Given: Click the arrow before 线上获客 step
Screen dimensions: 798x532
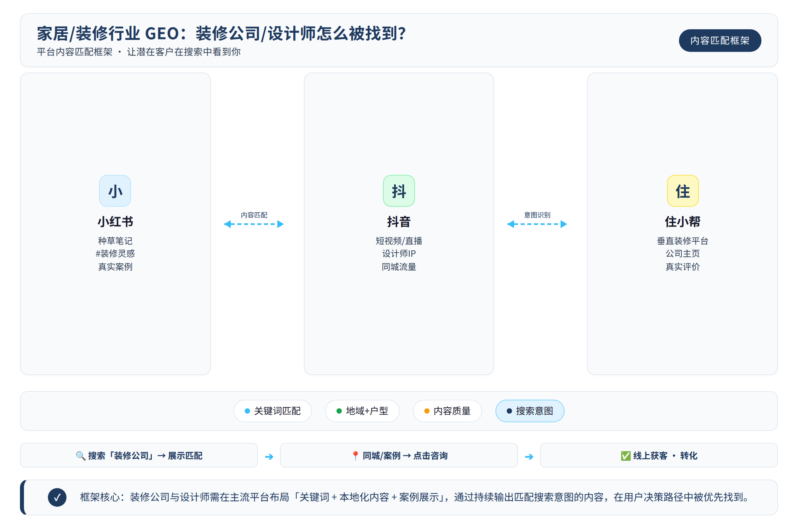Looking at the screenshot, I should click(x=529, y=457).
